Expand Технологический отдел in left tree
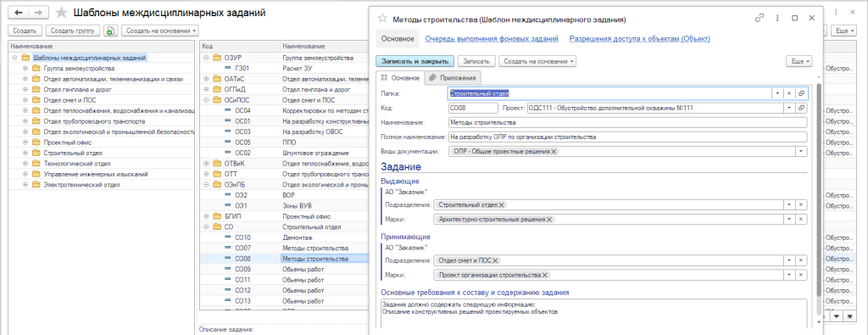868x335 pixels. pos(25,164)
